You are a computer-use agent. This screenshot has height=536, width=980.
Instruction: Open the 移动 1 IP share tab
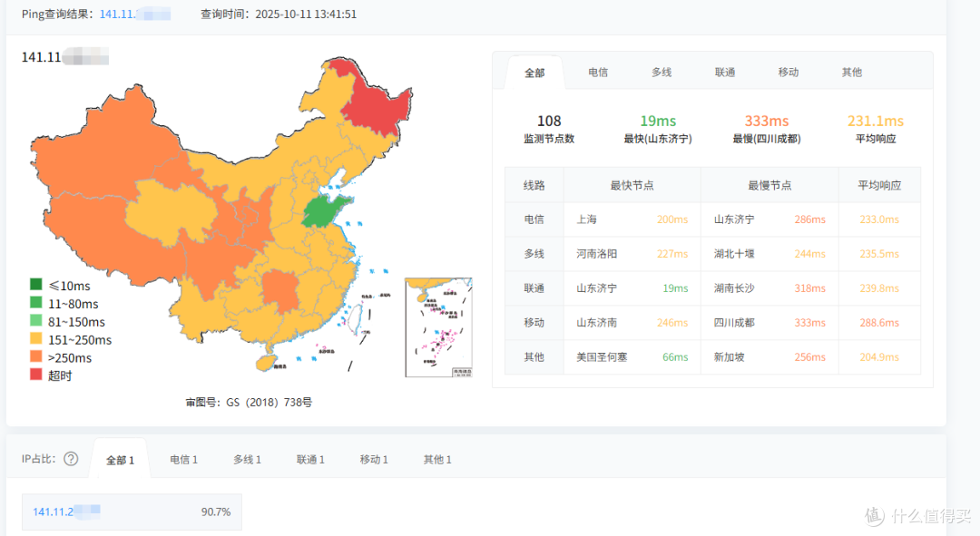click(374, 459)
